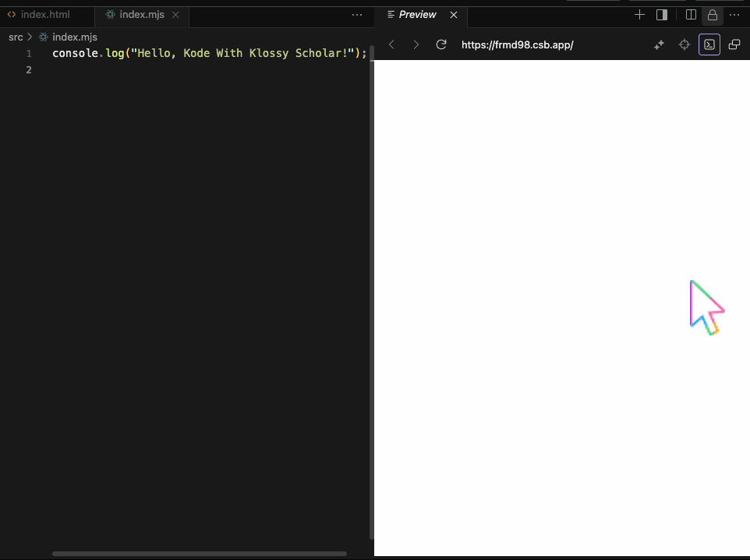Click the index.html file type icon
The height and width of the screenshot is (560, 750).
point(12,15)
